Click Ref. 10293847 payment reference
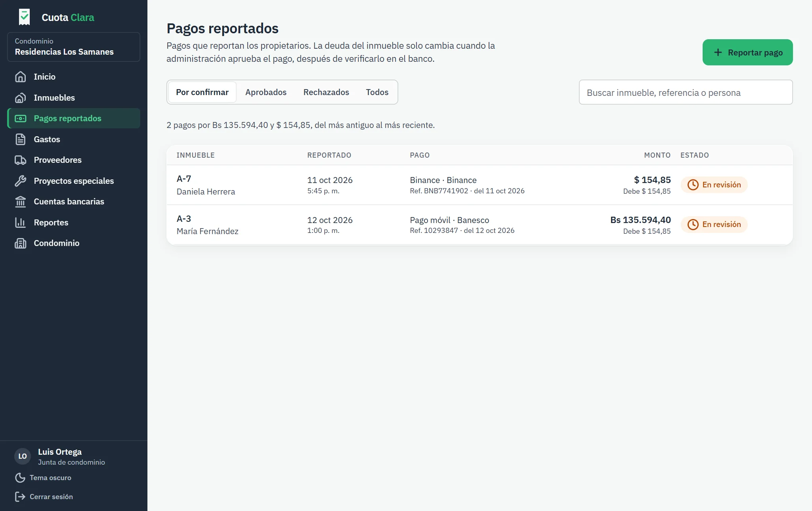Screen dimensions: 812x511 [x=434, y=231]
